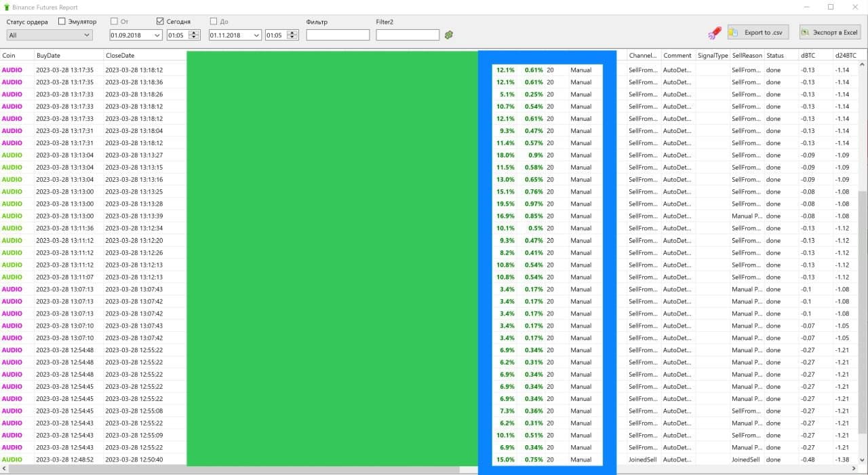Click the start time 01:05 spinner field
The width and height of the screenshot is (868, 475).
tap(183, 35)
